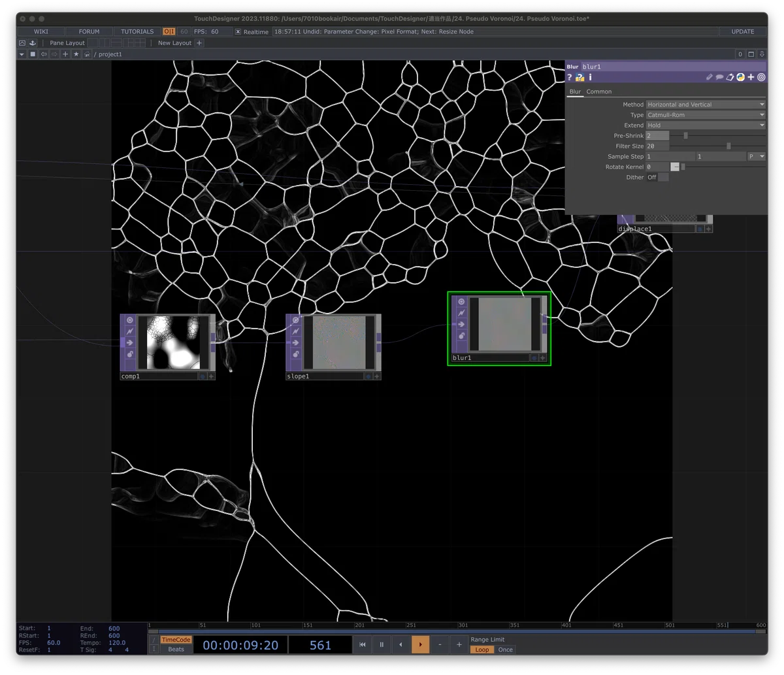Open the Type Catmull-Rom dropdown
The image size is (784, 675).
coord(706,115)
